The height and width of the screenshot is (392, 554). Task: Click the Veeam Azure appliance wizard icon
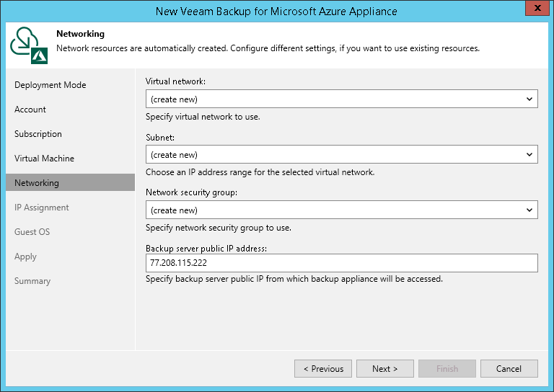pos(29,45)
